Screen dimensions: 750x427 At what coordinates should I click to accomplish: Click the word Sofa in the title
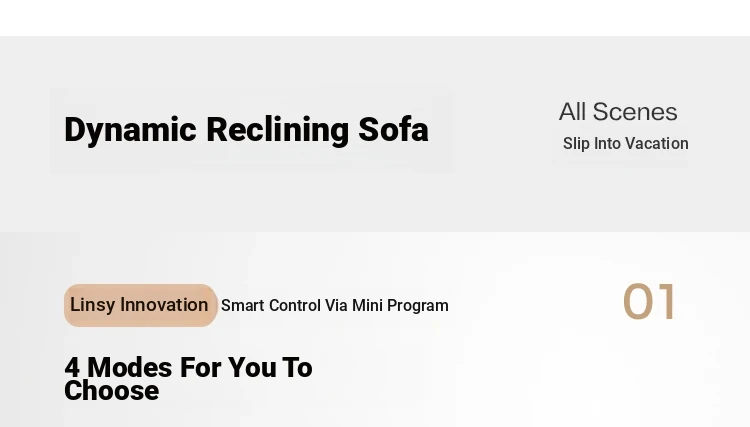[x=393, y=129]
